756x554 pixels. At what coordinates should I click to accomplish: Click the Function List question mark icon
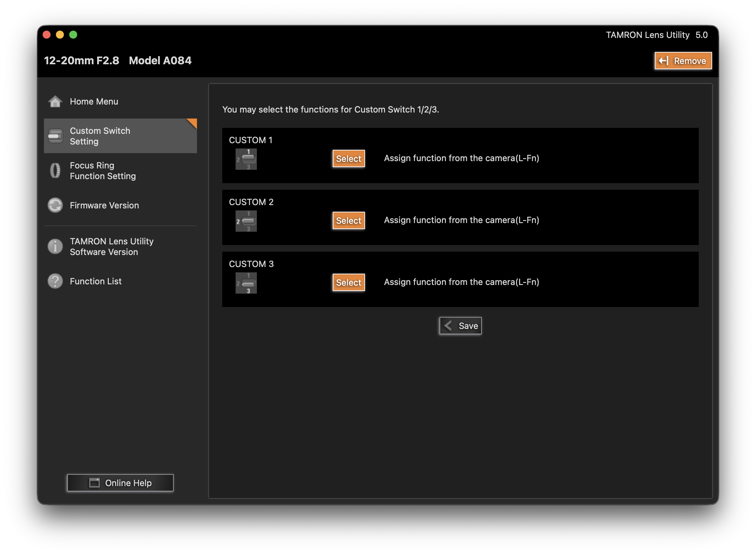(55, 281)
